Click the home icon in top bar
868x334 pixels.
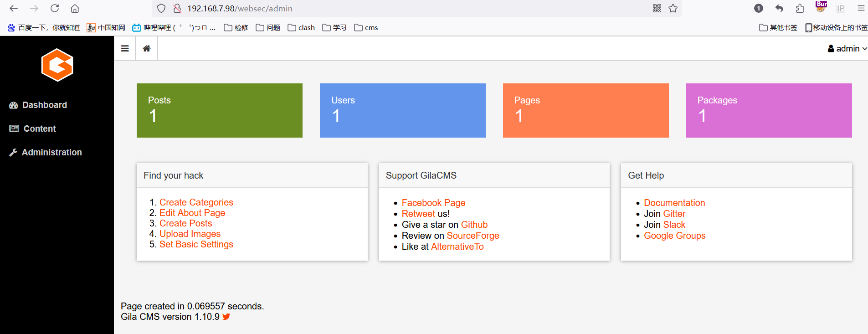point(147,48)
